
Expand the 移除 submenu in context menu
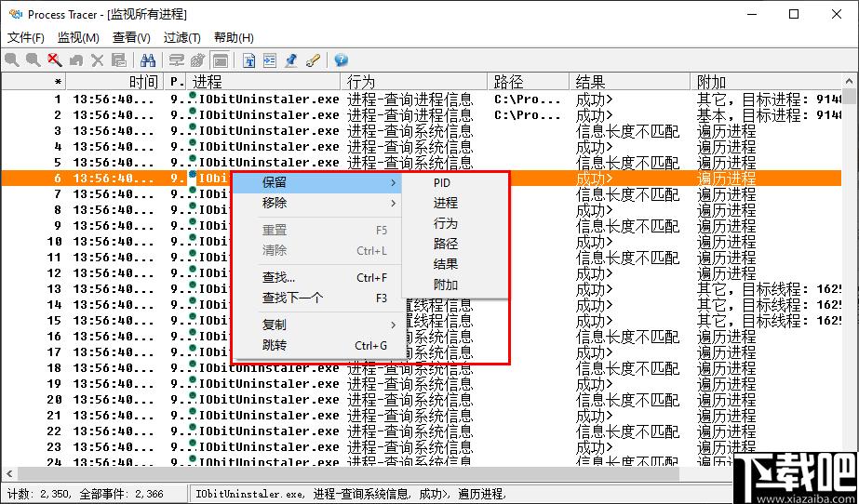point(317,203)
